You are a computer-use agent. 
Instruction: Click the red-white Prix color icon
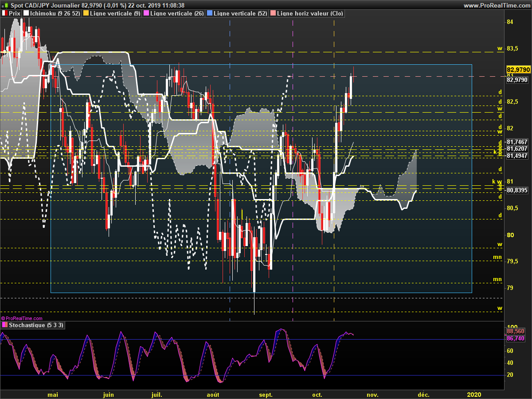tap(4, 13)
